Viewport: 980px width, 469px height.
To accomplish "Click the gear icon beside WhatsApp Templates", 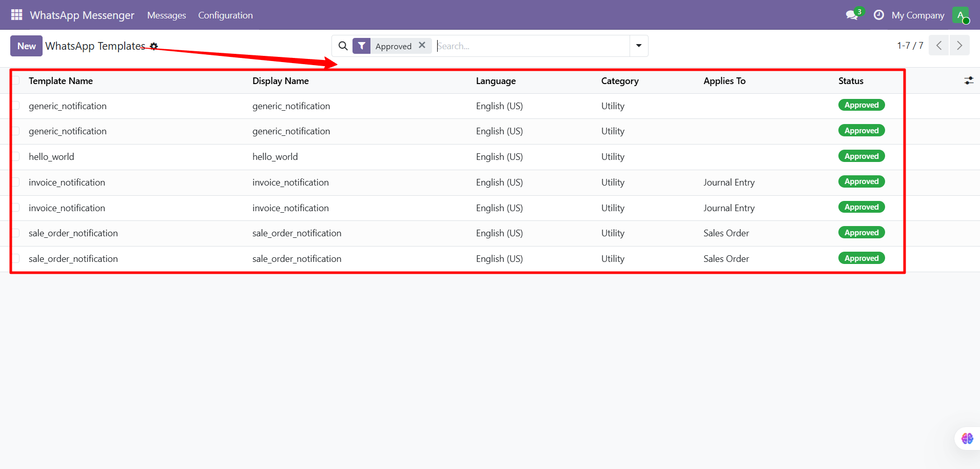I will pos(154,46).
